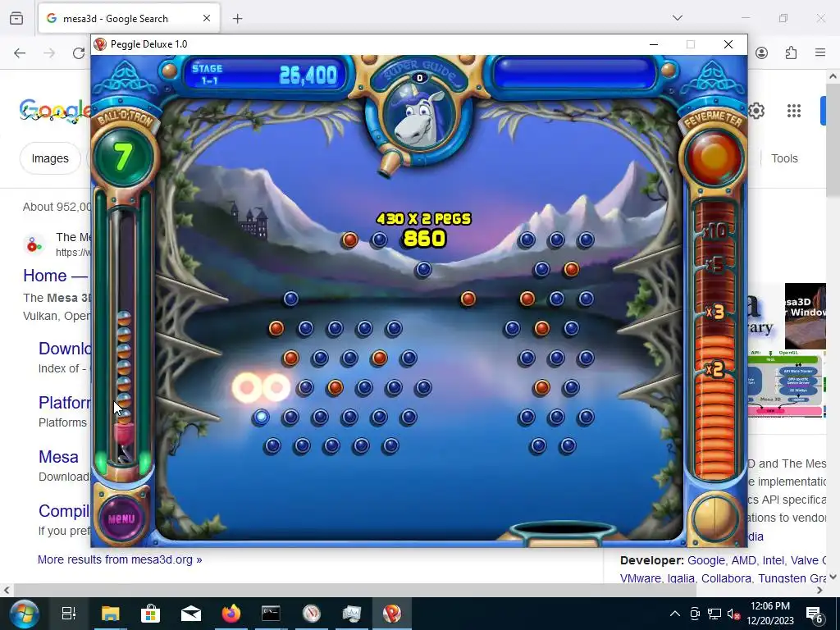Viewport: 840px width, 630px height.
Task: Go forward in Firefox
Action: tap(49, 52)
